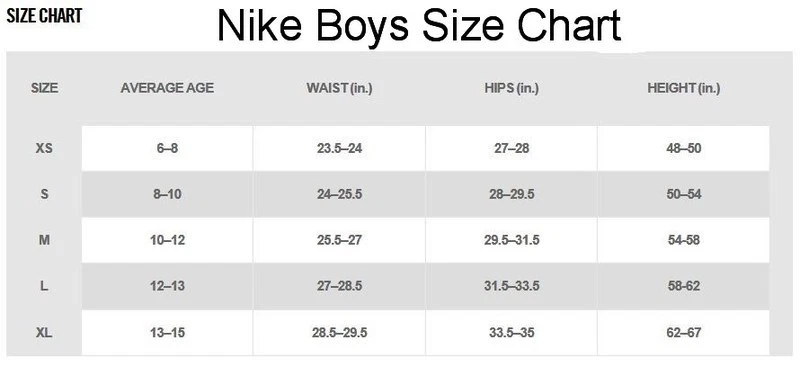Screen dimensions: 800x367
Task: Select the 13–15 average age cell
Action: (167, 333)
